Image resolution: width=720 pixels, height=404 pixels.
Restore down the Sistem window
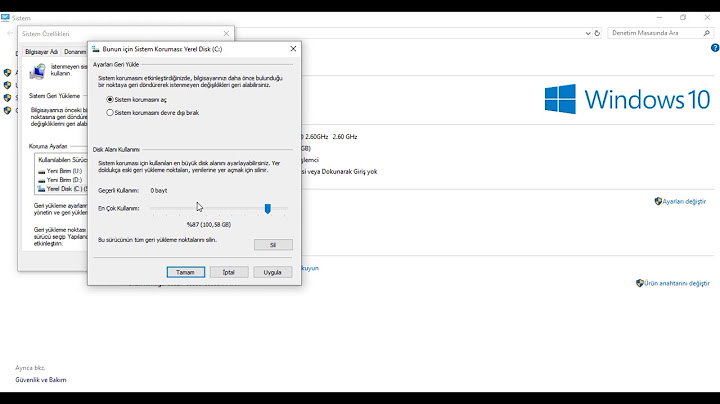pyautogui.click(x=683, y=17)
